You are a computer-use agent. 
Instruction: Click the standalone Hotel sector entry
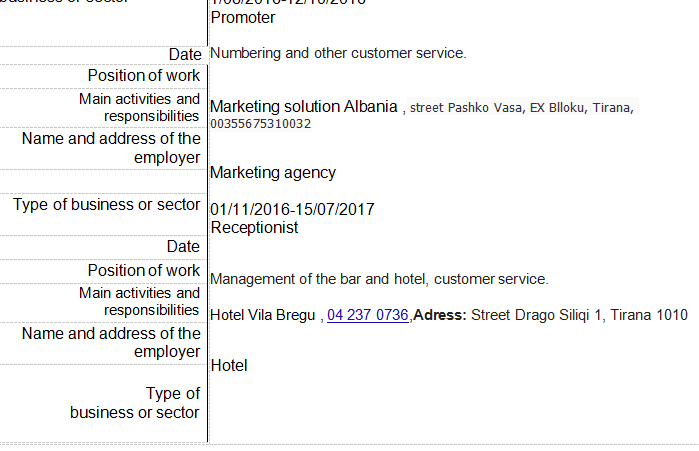point(229,366)
